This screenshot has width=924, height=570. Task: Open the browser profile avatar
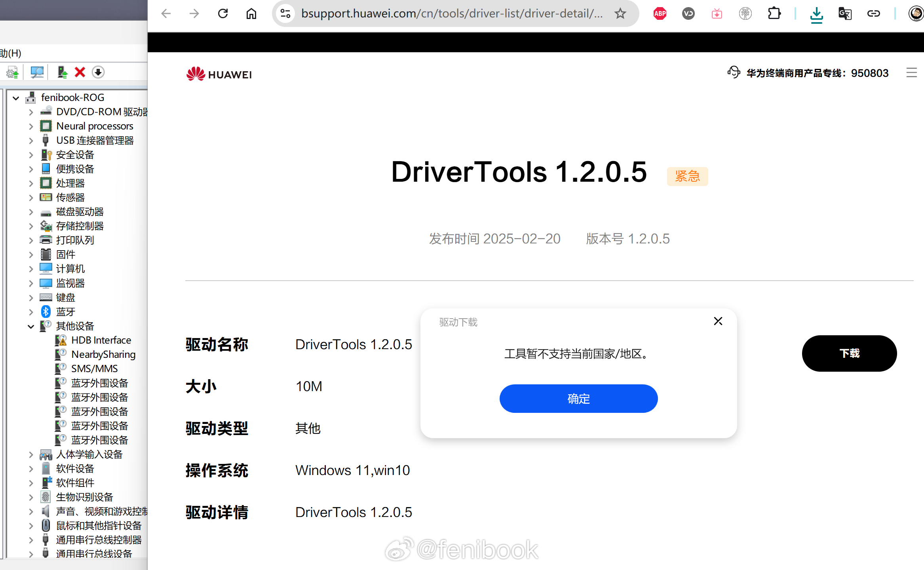click(x=916, y=14)
